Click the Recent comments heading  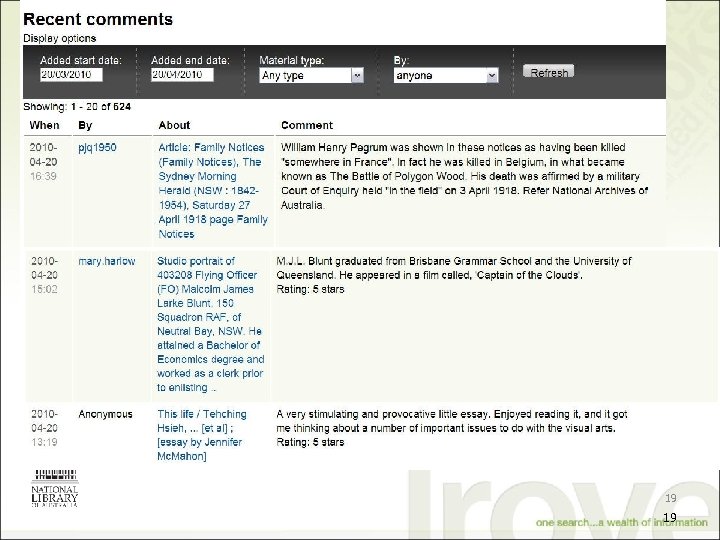tap(97, 18)
